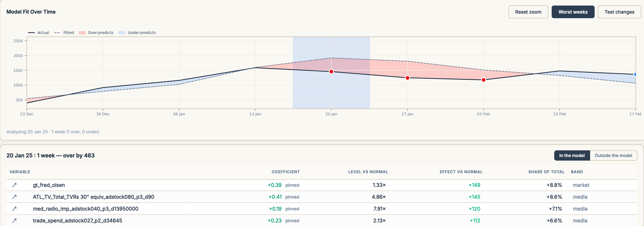This screenshot has height=226, width=644.
Task: Click the +6.6% share of total value
Action: tap(554, 221)
